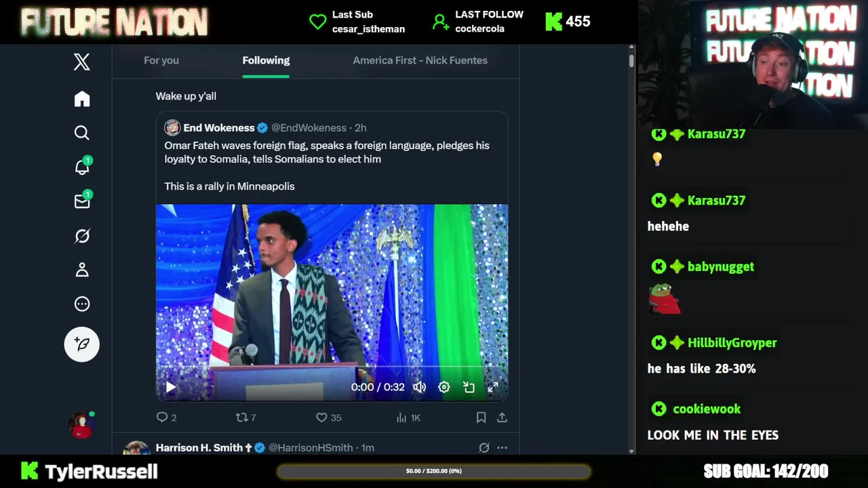Viewport: 868px width, 488px height.
Task: Click HillbillyGroyper chat username
Action: tap(732, 342)
